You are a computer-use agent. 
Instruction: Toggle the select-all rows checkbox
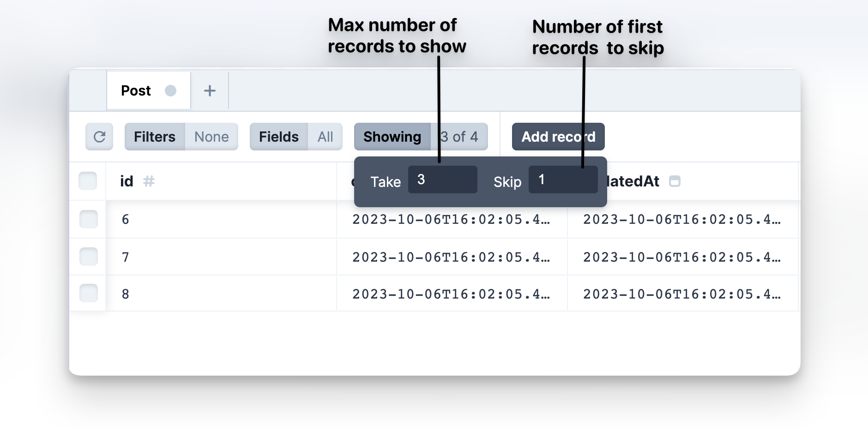click(x=88, y=181)
